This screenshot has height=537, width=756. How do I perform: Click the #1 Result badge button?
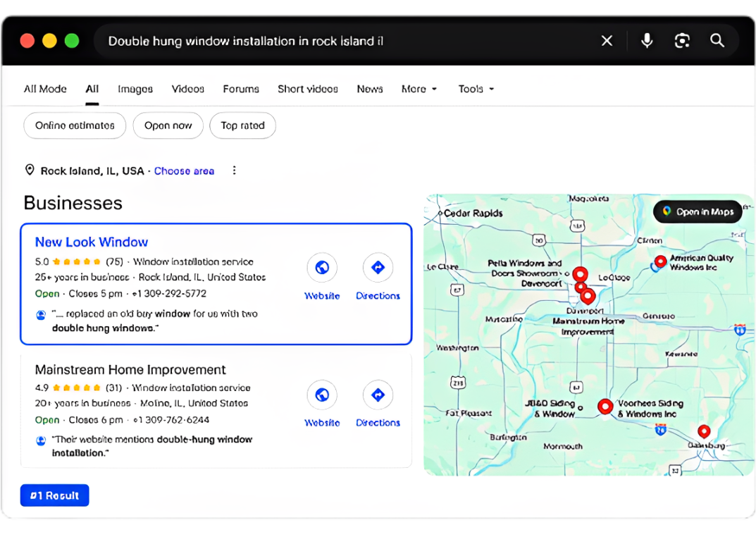pyautogui.click(x=54, y=495)
